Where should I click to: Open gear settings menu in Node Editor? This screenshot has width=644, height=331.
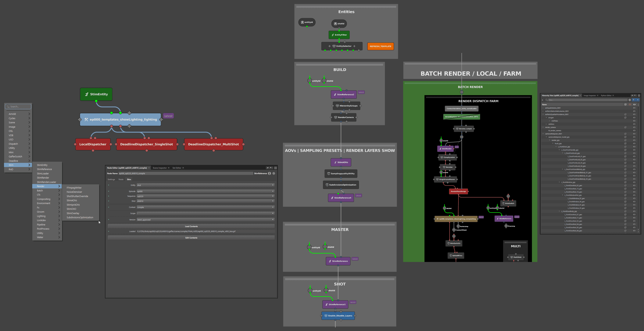click(274, 173)
